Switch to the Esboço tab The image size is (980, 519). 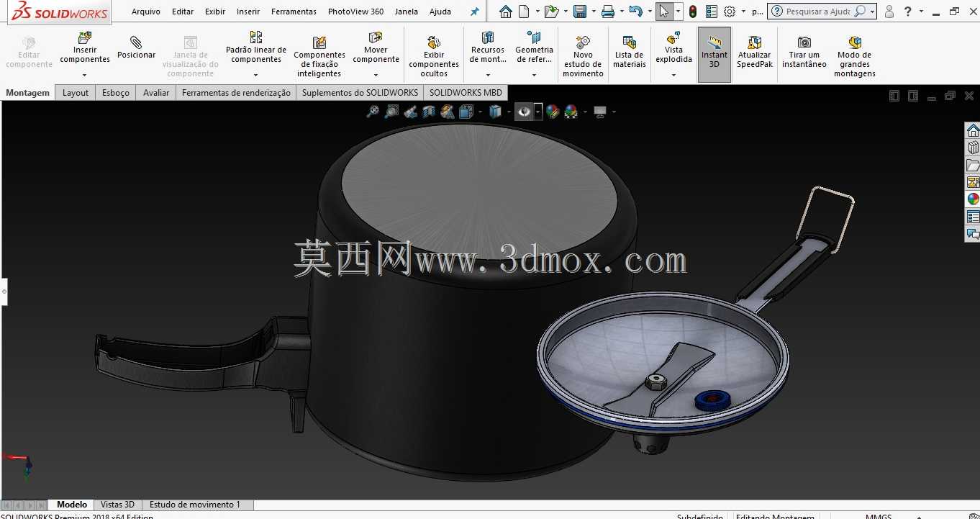[116, 93]
